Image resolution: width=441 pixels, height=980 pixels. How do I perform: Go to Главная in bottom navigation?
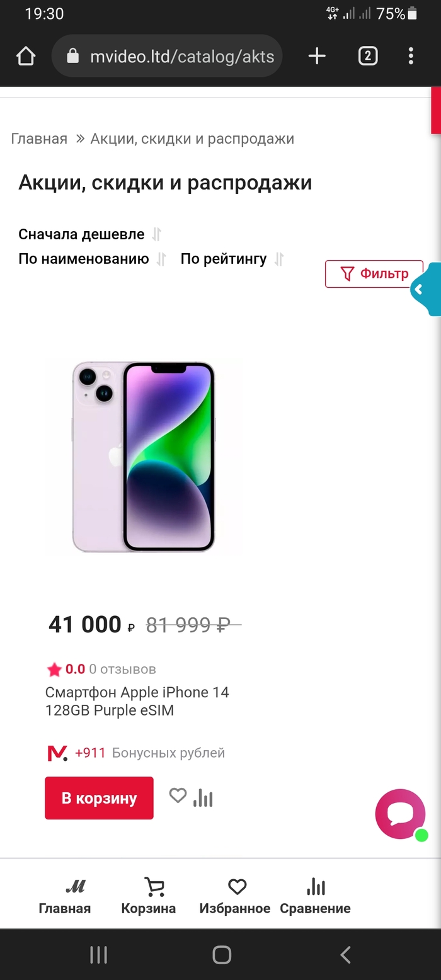(65, 897)
